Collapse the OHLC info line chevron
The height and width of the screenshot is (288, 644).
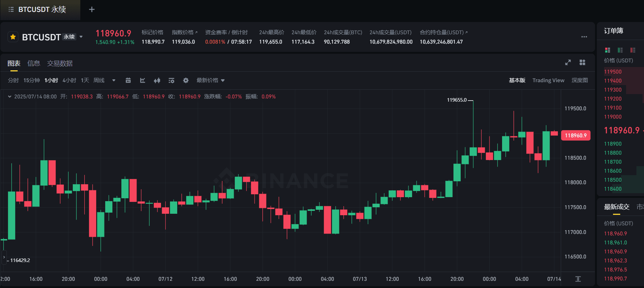pyautogui.click(x=10, y=97)
